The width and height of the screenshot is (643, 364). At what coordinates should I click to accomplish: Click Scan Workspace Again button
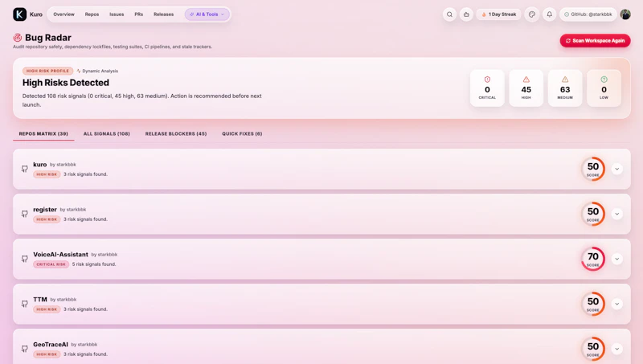[595, 41]
